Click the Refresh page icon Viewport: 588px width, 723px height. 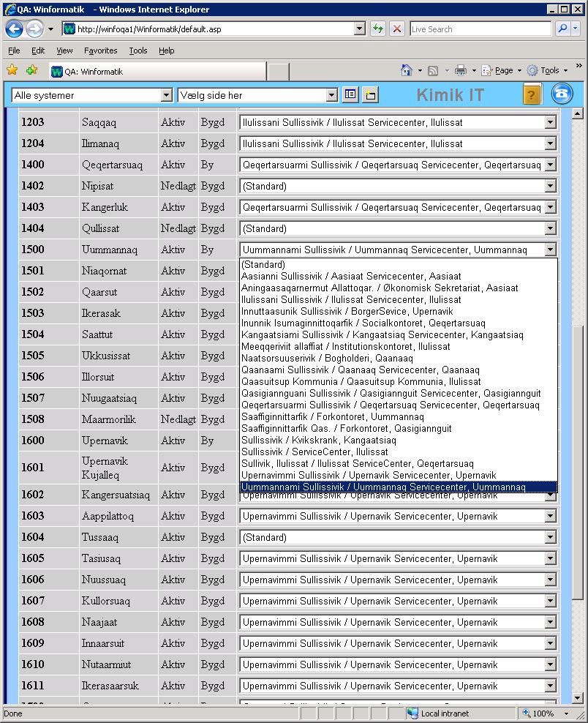point(378,29)
